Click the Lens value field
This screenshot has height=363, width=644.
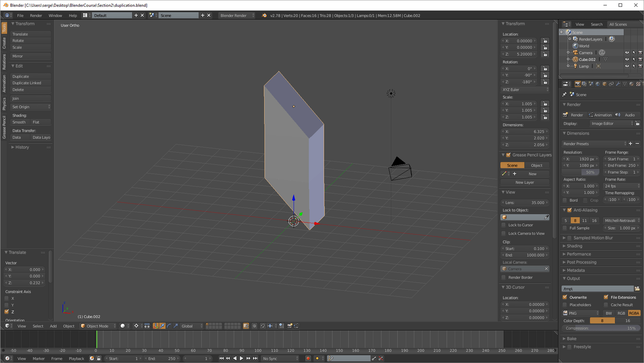point(525,203)
